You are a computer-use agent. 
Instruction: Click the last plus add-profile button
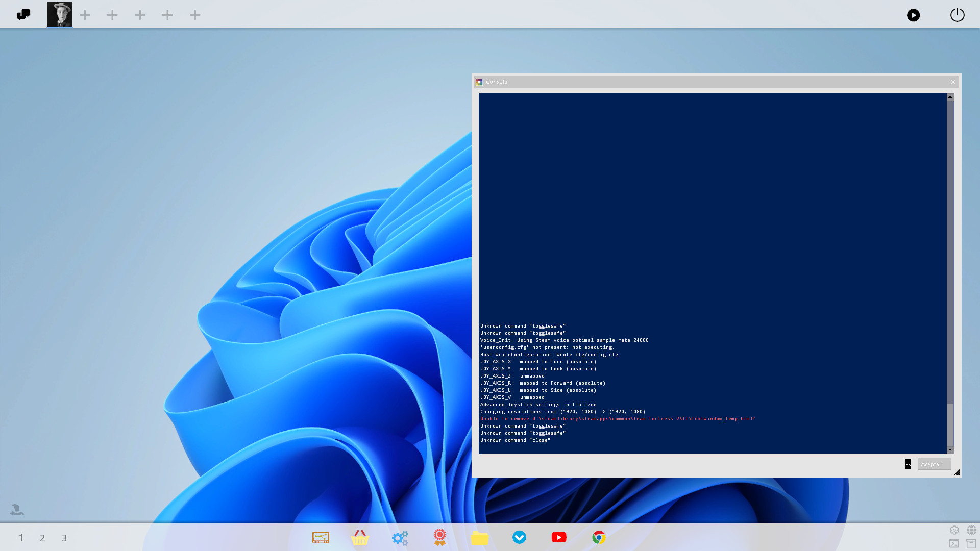pos(195,15)
